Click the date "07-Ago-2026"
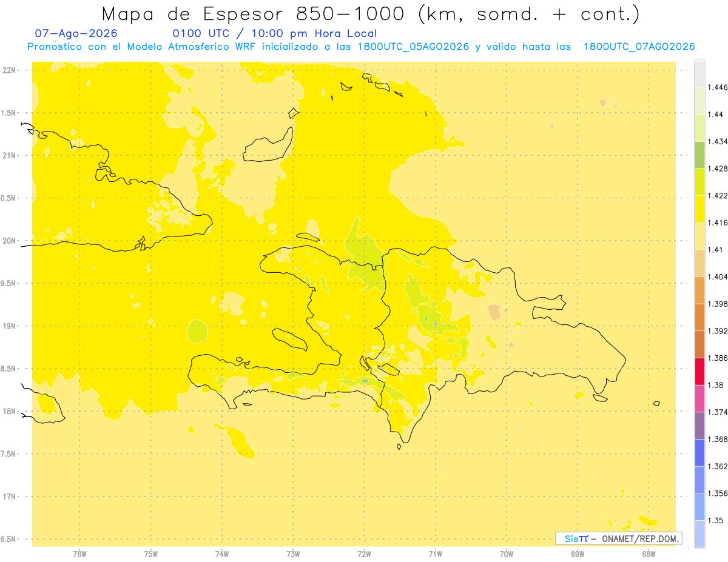 (76, 34)
